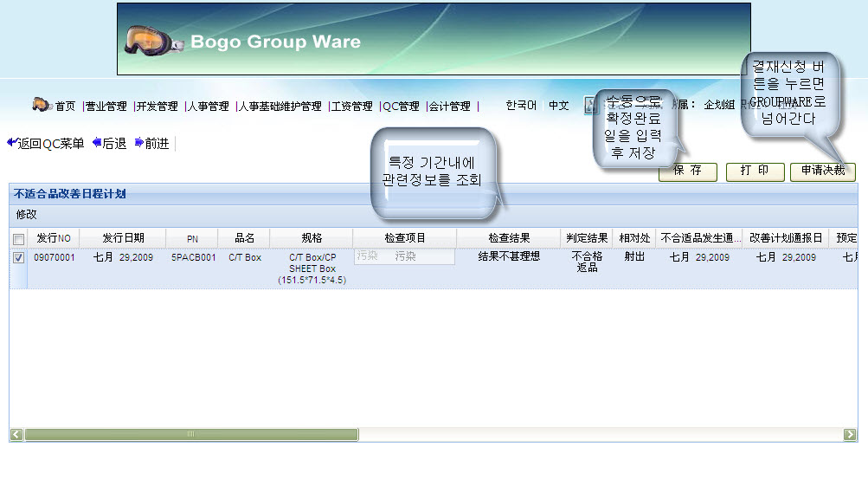868x492 pixels.
Task: Click the horizontal scrollbar left arrow
Action: click(x=16, y=434)
